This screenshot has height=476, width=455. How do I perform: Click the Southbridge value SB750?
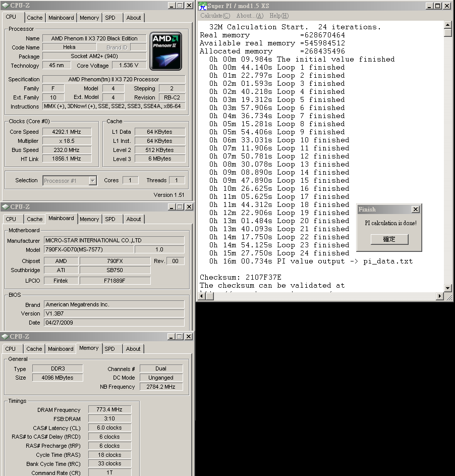pos(115,270)
